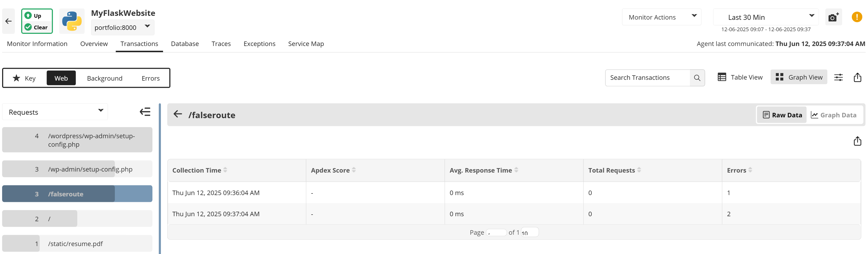
Task: Click the page number input field
Action: [x=496, y=233]
